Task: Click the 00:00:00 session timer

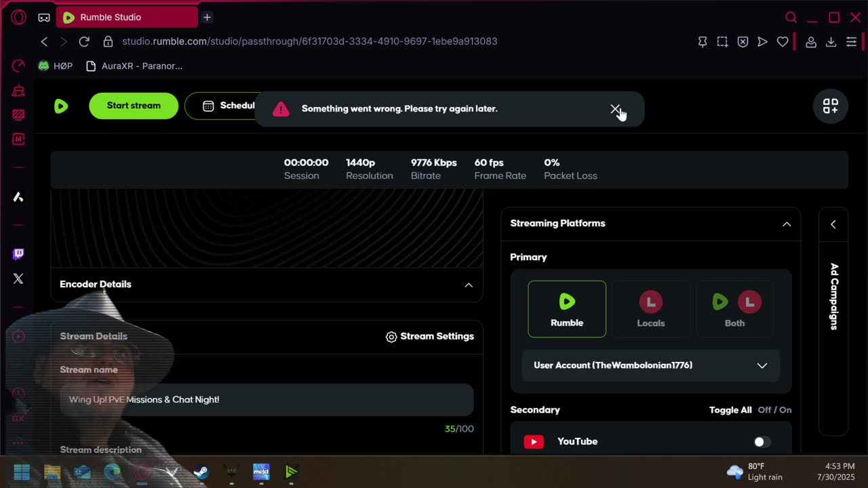Action: pyautogui.click(x=306, y=163)
